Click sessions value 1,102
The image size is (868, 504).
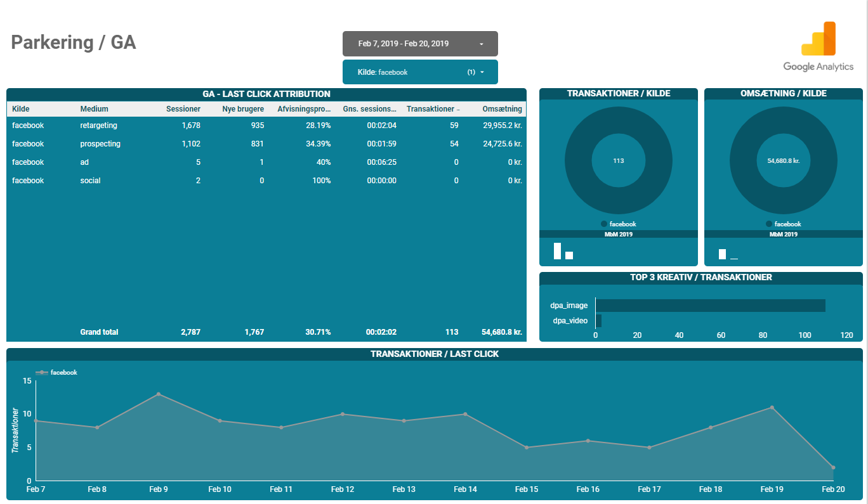tap(191, 144)
